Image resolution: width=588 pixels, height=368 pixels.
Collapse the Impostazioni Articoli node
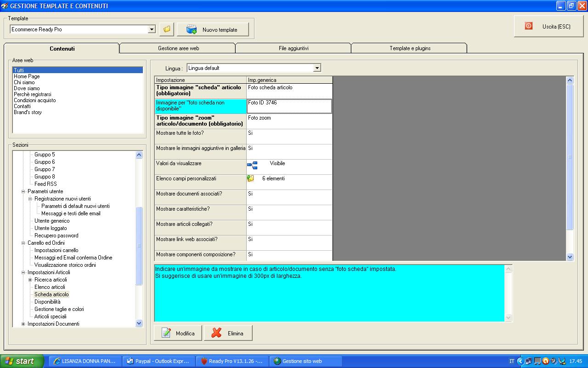pos(23,272)
